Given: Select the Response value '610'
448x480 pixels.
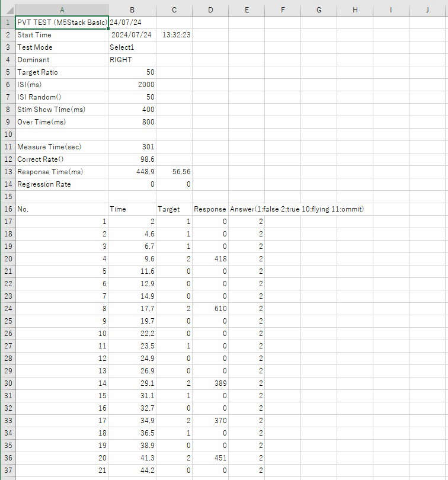Looking at the screenshot, I should (210, 309).
